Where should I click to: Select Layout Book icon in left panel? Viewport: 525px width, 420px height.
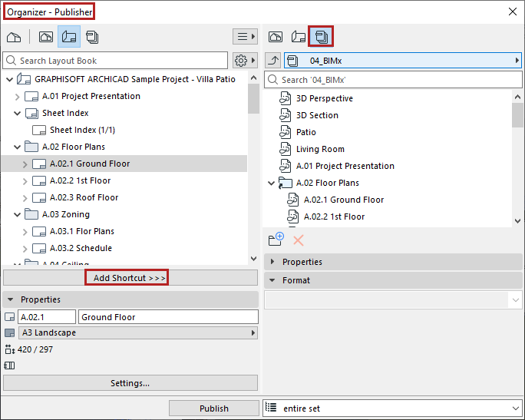tap(69, 37)
